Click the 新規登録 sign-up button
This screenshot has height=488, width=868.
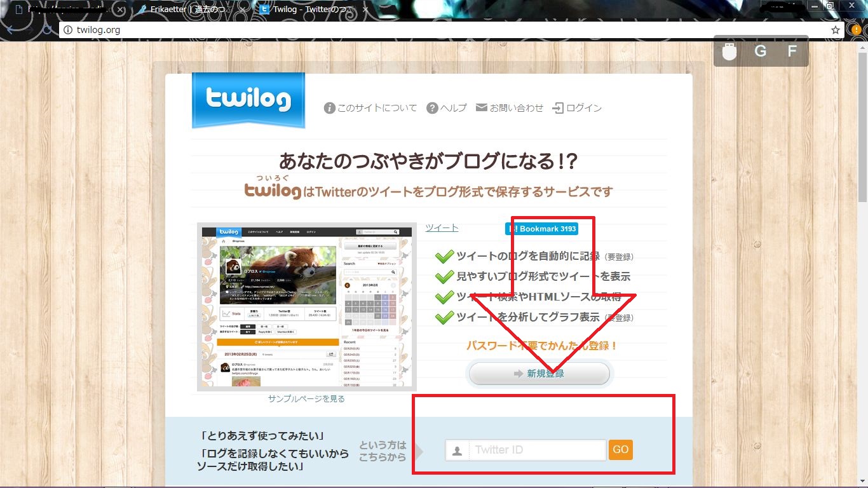coord(539,374)
